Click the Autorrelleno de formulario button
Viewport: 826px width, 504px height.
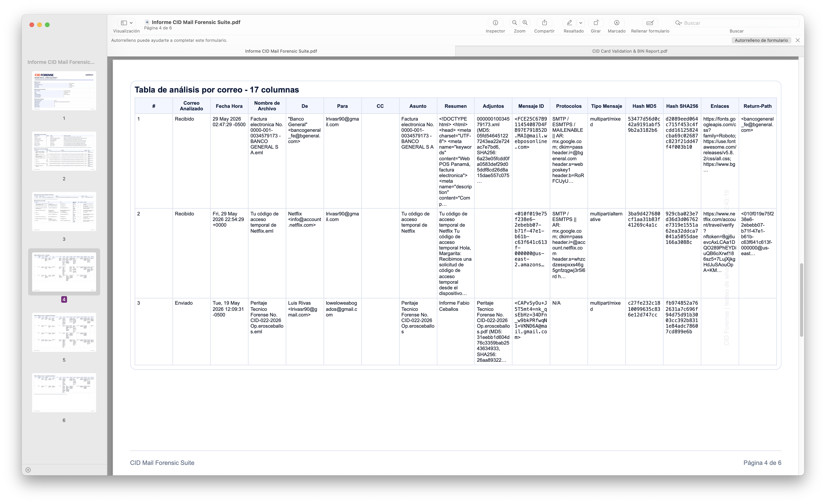(x=761, y=40)
